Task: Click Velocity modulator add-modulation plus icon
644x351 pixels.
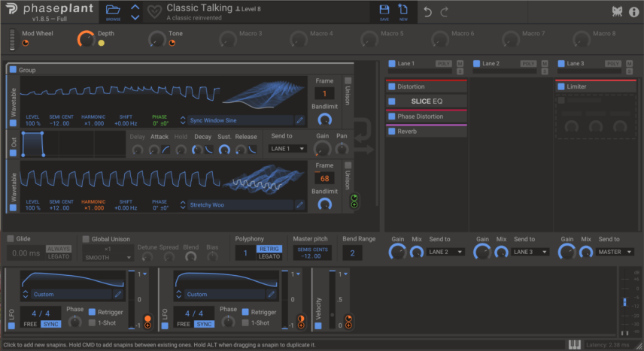Action: tap(348, 325)
